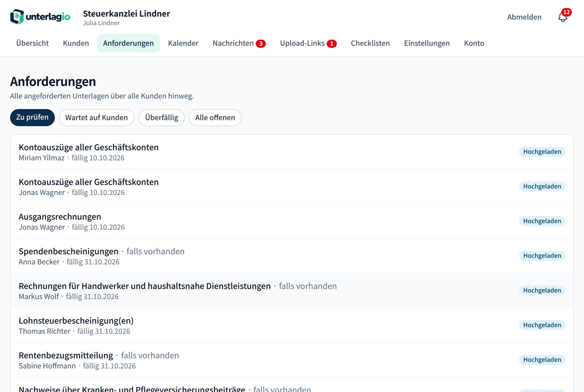Filter by 'Wartet auf Kunden'

click(x=97, y=117)
